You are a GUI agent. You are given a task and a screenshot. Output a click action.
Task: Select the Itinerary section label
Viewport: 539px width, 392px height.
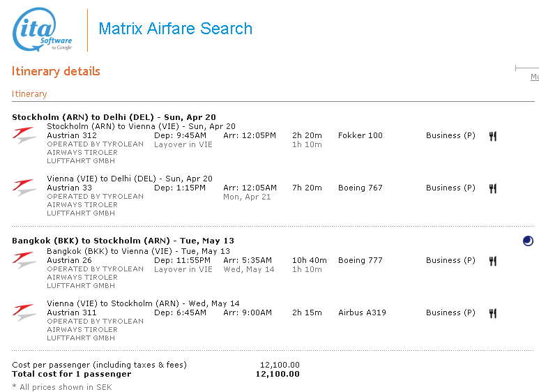[29, 94]
